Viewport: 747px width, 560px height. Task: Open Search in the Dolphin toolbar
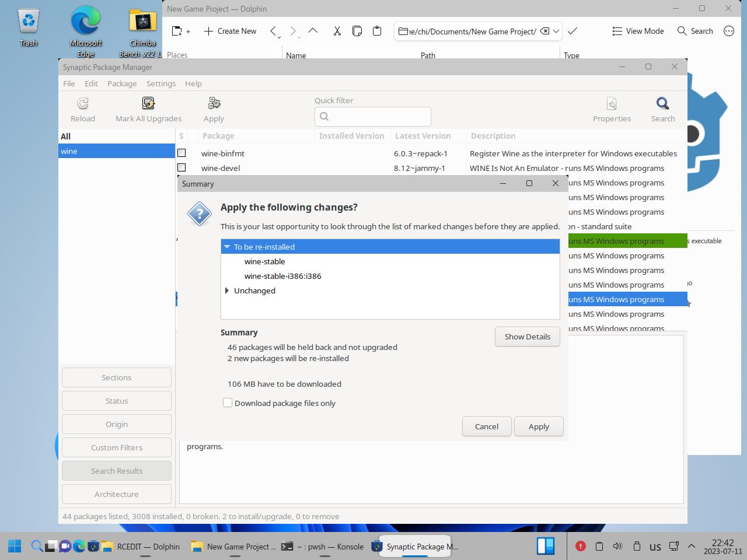[x=695, y=31]
